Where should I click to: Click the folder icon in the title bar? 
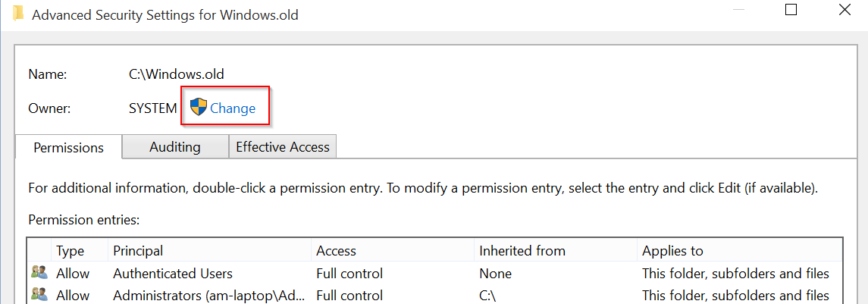(18, 14)
